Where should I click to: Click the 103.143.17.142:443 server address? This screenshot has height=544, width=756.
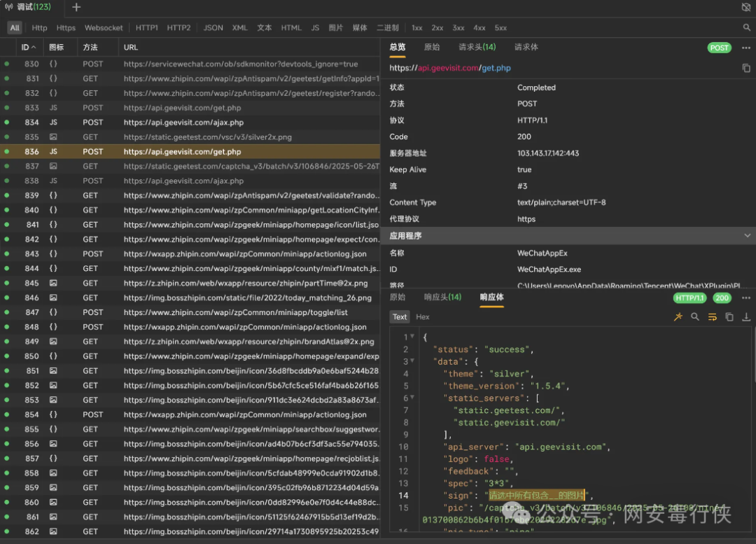point(548,153)
